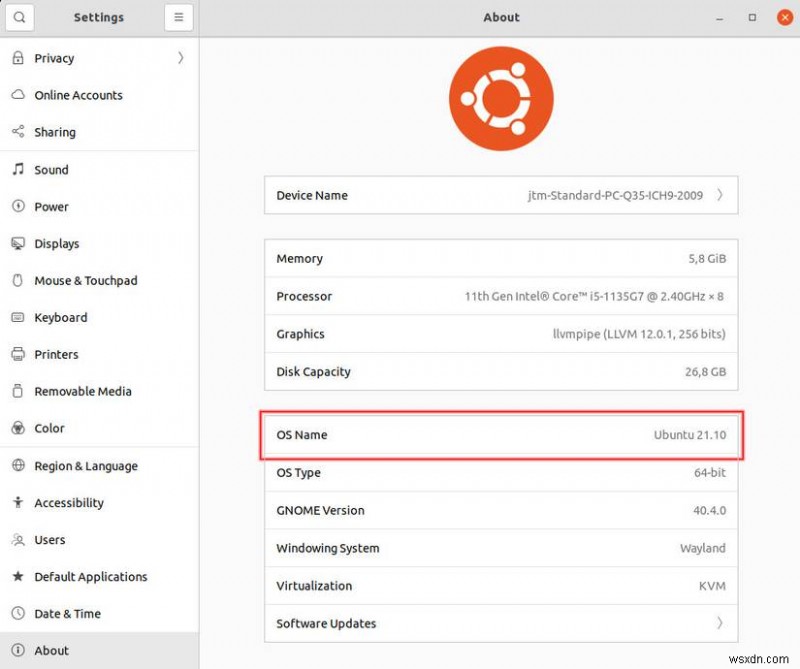Click the Keyboard icon in sidebar
This screenshot has height=669, width=800.
[18, 317]
